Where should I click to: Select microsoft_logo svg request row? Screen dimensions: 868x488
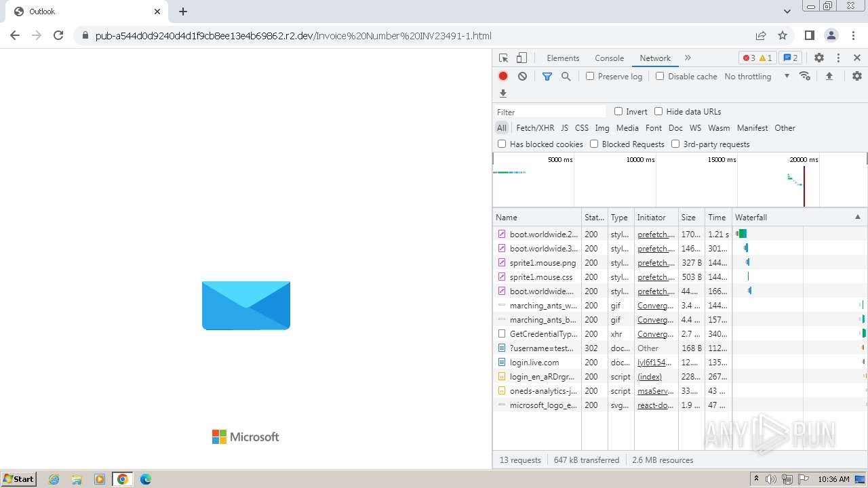[680, 405]
